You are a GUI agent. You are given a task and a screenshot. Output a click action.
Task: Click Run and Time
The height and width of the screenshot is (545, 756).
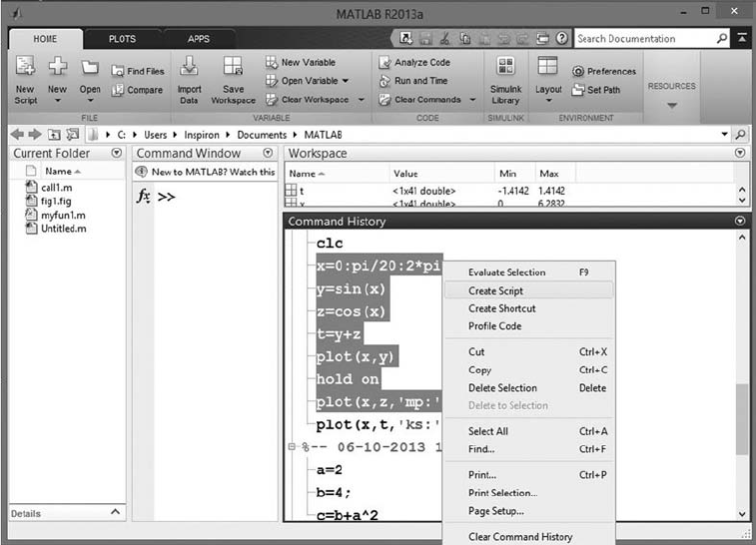pos(413,81)
